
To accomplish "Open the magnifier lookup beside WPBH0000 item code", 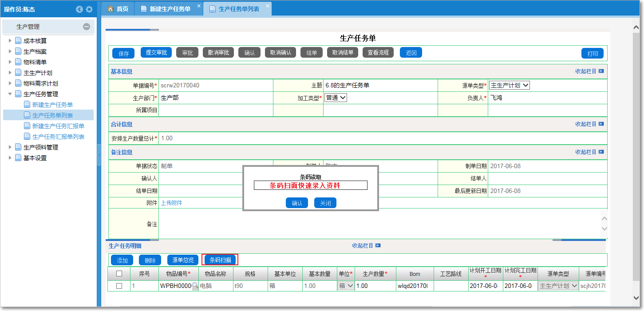I will coord(194,286).
